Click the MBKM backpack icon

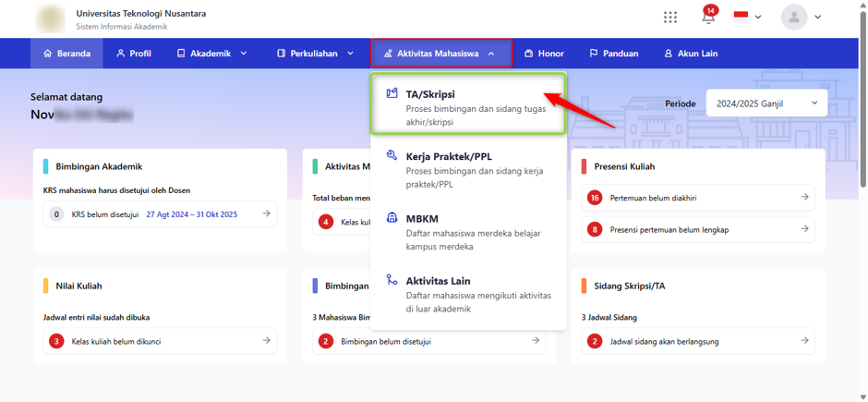coord(392,218)
